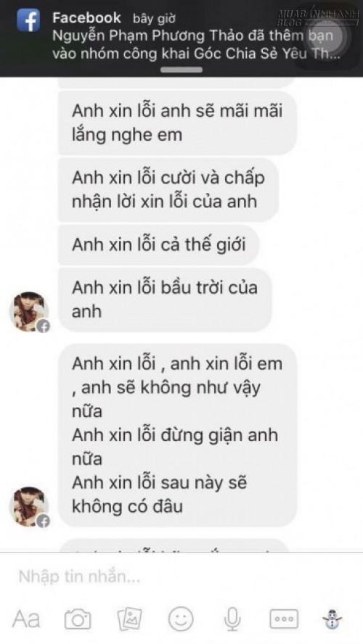Select message 'Anh xin lỗi cả thế giới'
363x644 pixels.
[159, 245]
